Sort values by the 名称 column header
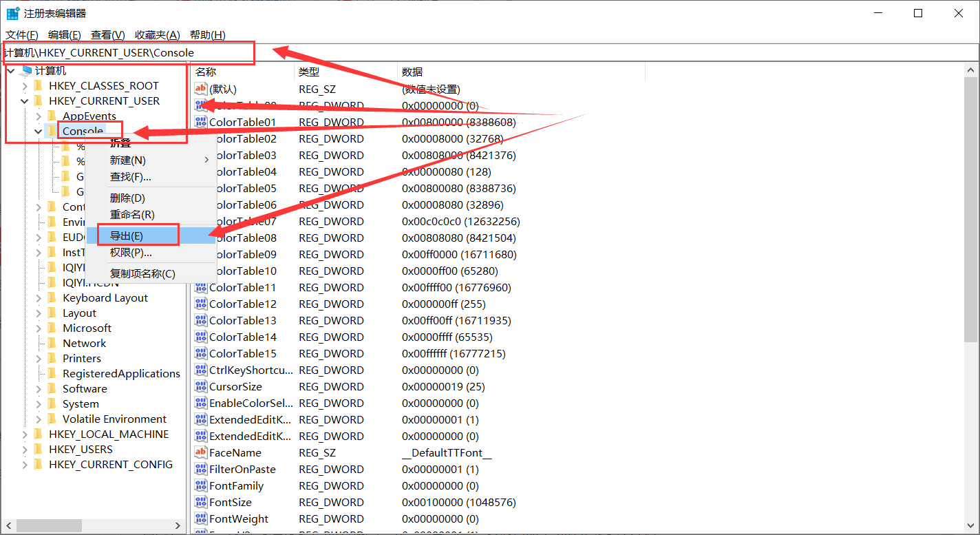The height and width of the screenshot is (535, 980). (243, 72)
